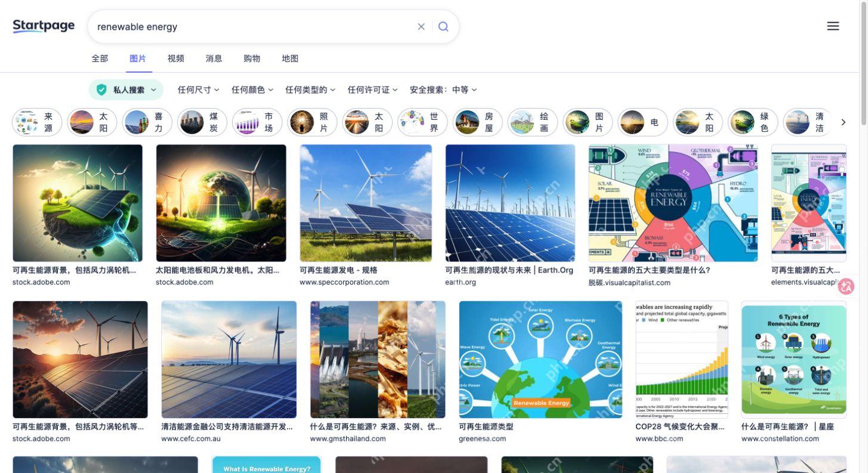Select the 绘画 suggestion chip

532,122
